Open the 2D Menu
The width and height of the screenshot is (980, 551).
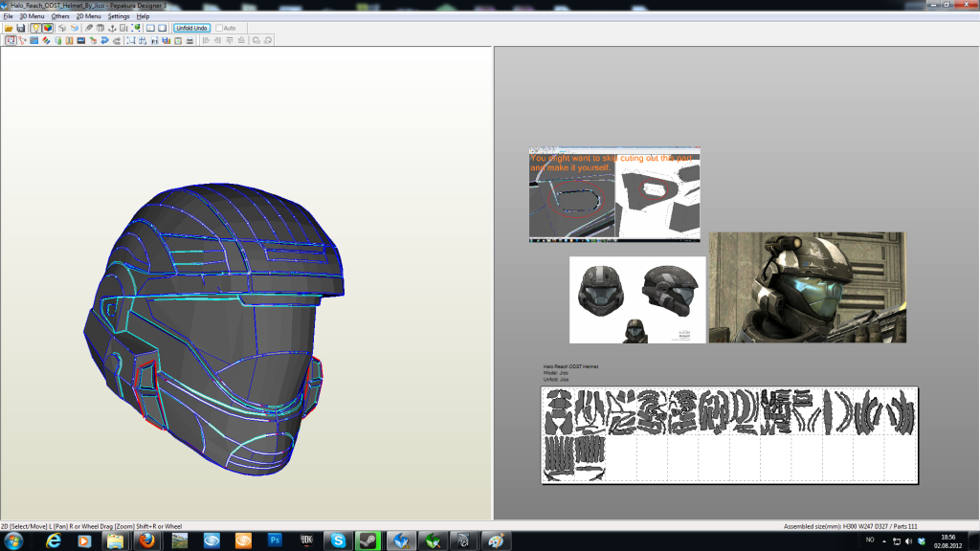[88, 16]
